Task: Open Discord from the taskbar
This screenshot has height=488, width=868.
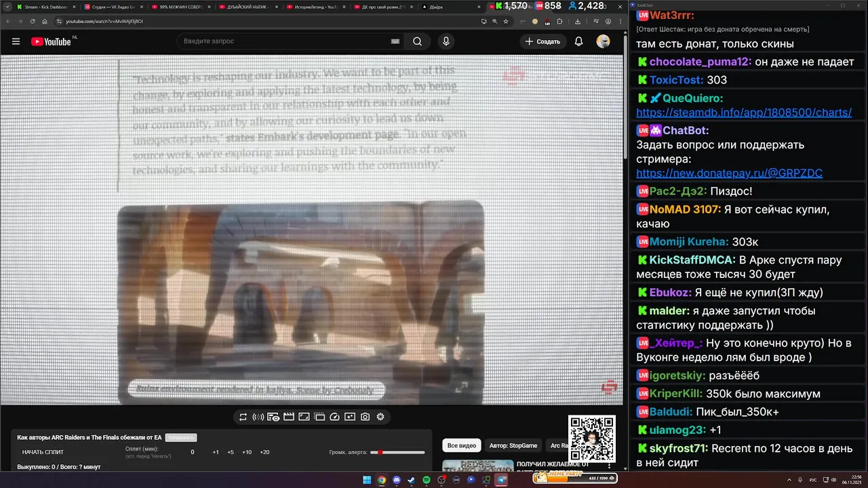Action: [x=397, y=480]
